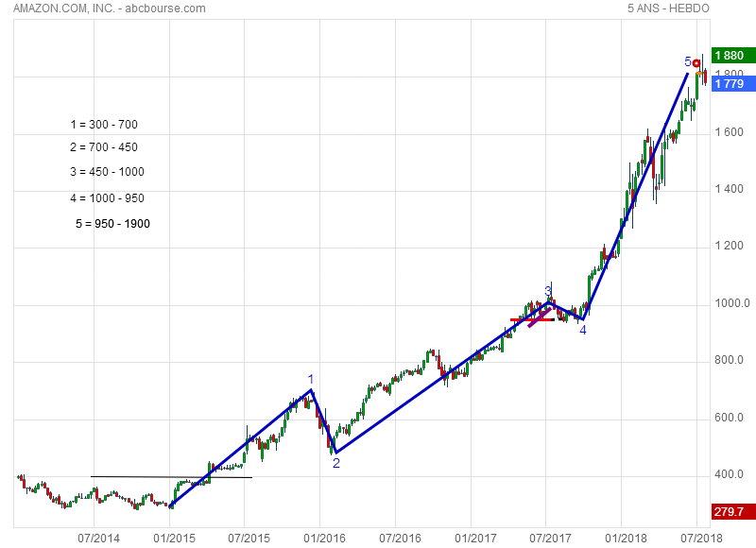Click the blue 1 779 current price tag
The height and width of the screenshot is (548, 756).
733,84
